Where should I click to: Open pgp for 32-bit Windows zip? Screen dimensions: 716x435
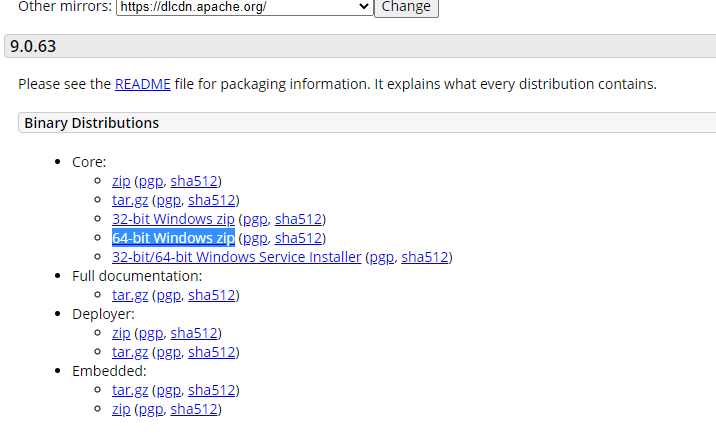click(255, 219)
